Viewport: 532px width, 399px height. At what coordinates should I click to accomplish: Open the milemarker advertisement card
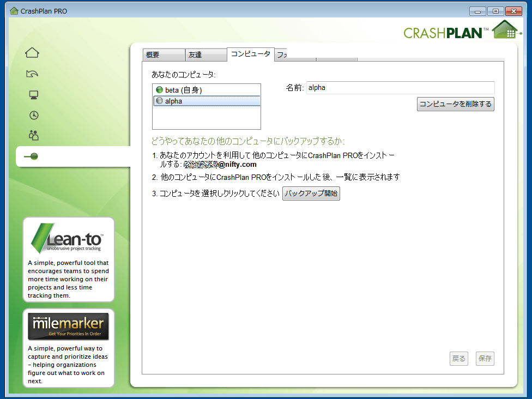point(69,348)
